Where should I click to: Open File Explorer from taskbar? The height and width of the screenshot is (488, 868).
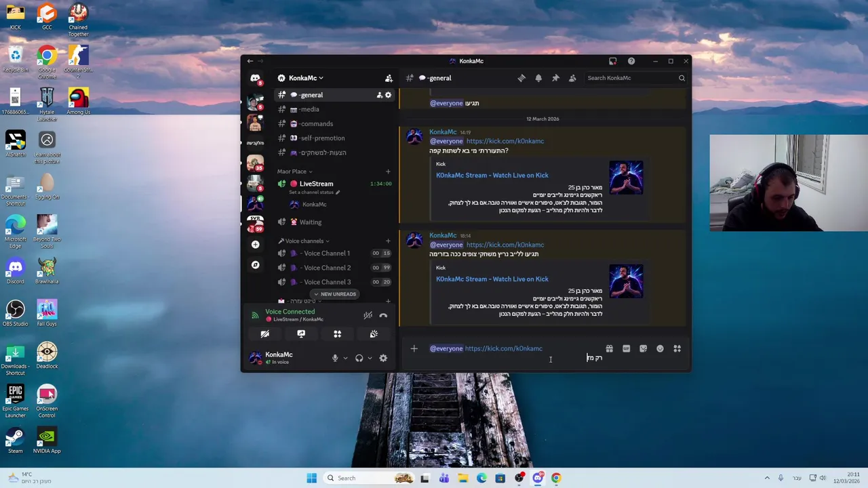462,478
